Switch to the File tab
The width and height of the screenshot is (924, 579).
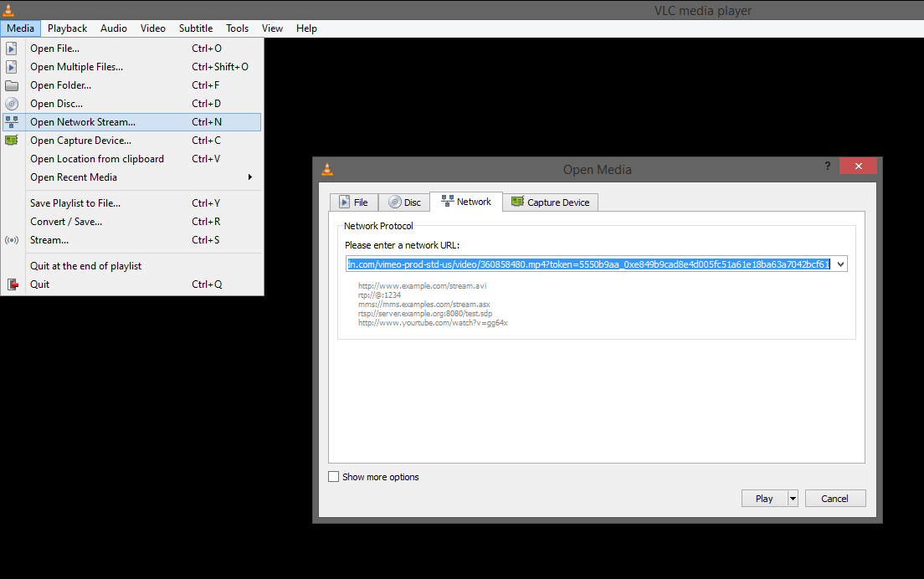(353, 202)
